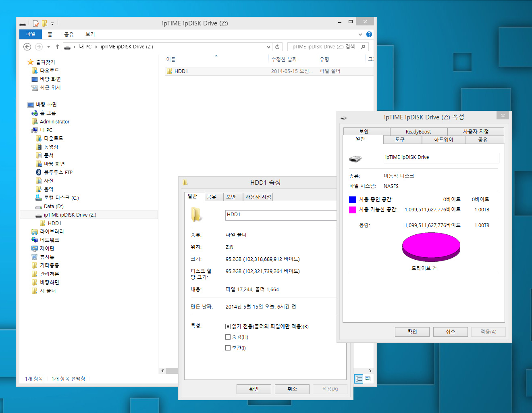Click 취소 in the drive properties dialog
Screen dimensions: 532x413
pos(451,332)
